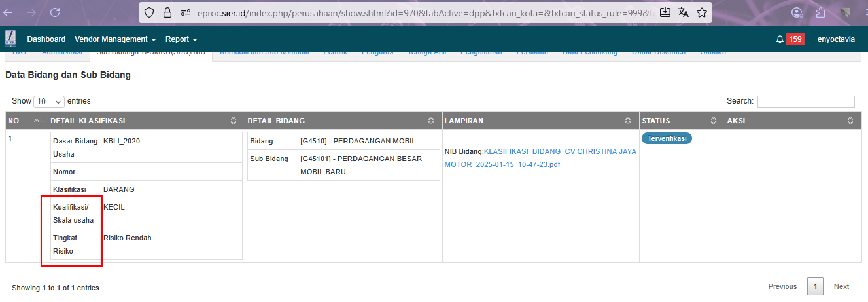
Task: Open the Report dropdown menu
Action: click(x=181, y=39)
